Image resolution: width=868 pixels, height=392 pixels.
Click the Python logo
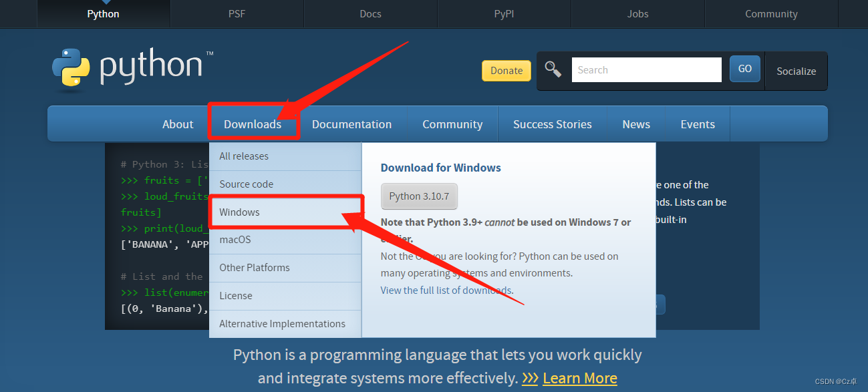tap(132, 68)
